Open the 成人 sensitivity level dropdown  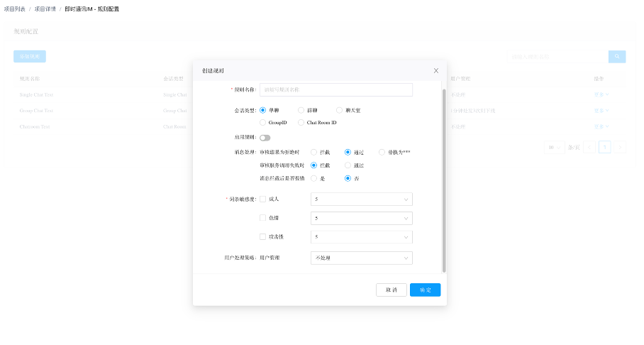[361, 199]
